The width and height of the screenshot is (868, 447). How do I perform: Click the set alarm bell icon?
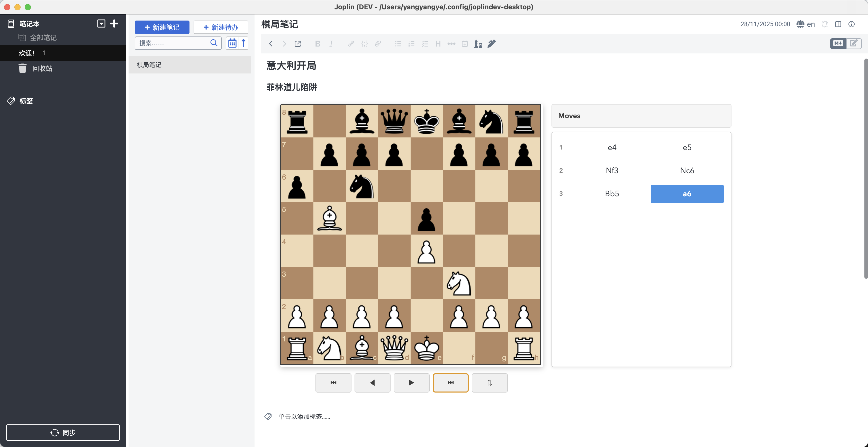[x=825, y=24]
